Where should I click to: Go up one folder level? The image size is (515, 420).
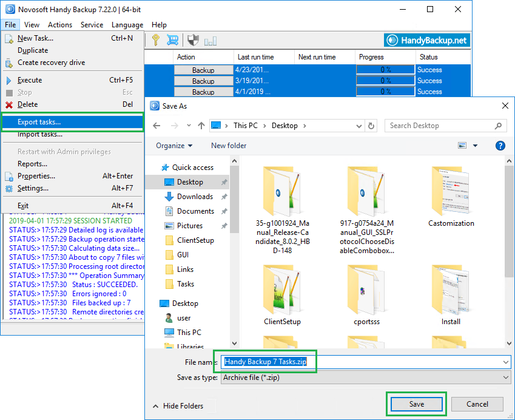[201, 126]
